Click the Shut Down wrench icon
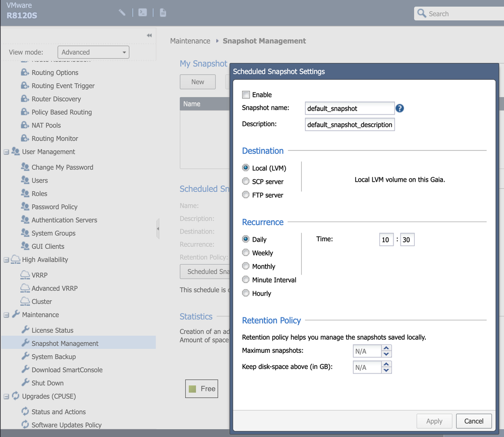The height and width of the screenshot is (437, 504). coord(25,383)
